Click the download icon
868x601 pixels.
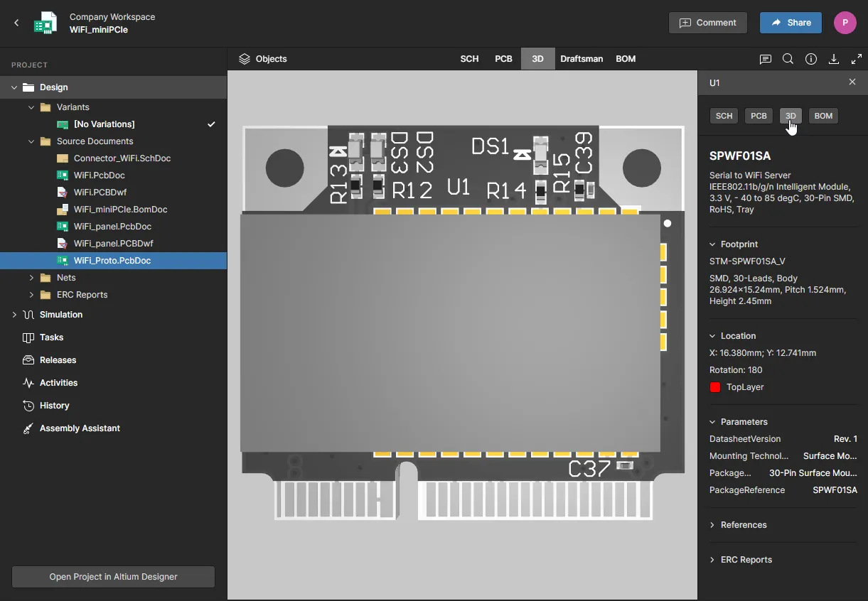click(x=834, y=59)
